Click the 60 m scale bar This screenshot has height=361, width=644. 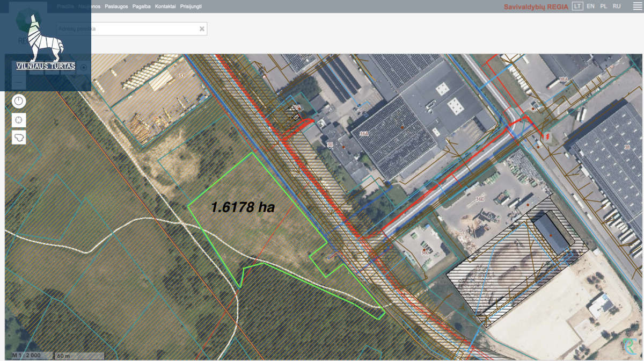(x=80, y=356)
